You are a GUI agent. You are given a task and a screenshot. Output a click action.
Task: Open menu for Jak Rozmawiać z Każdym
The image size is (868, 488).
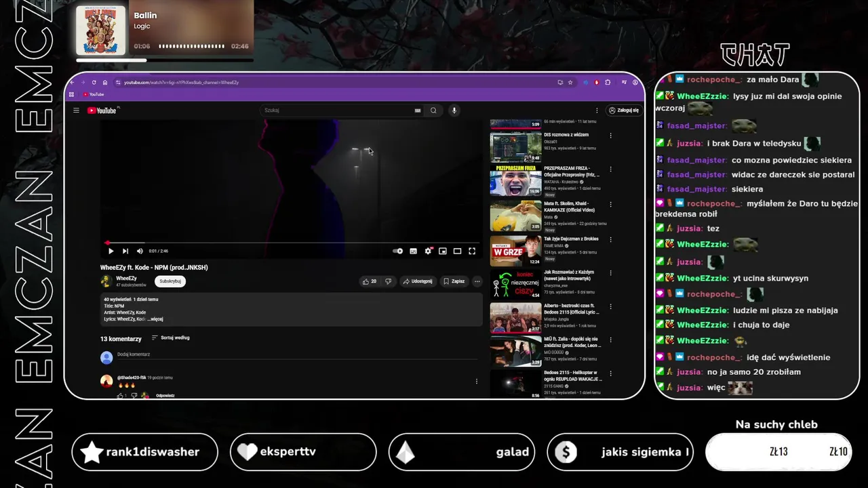pos(610,273)
